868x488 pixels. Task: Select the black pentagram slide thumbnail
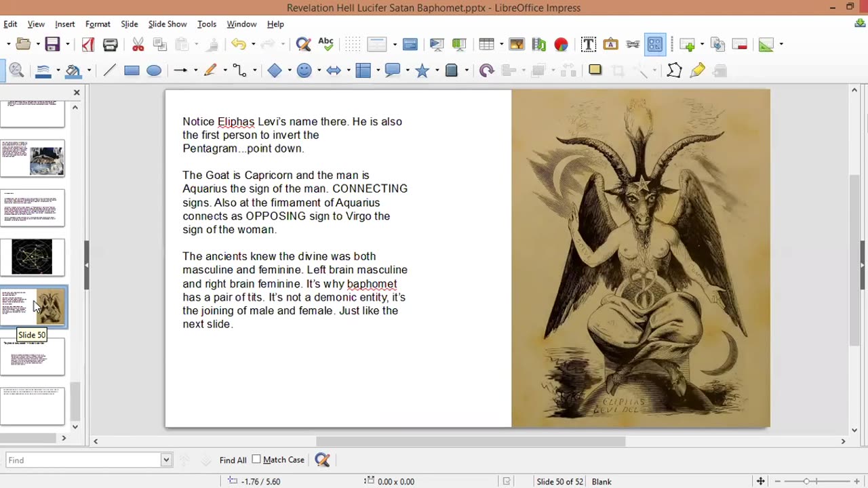pyautogui.click(x=32, y=257)
